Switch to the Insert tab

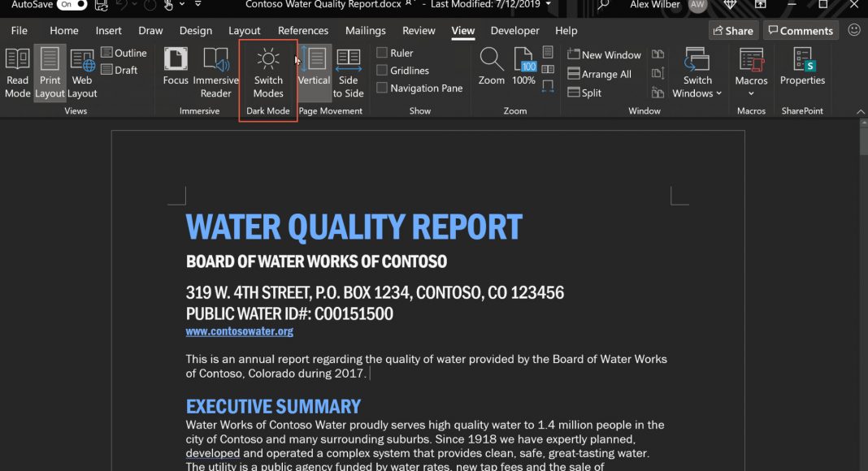[109, 30]
